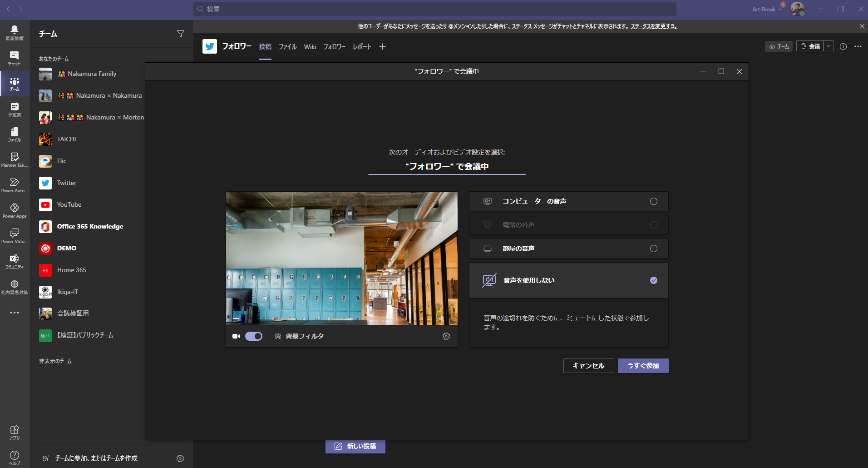Click the 今すぐ参加 button to join
Image resolution: width=868 pixels, height=468 pixels.
(643, 365)
